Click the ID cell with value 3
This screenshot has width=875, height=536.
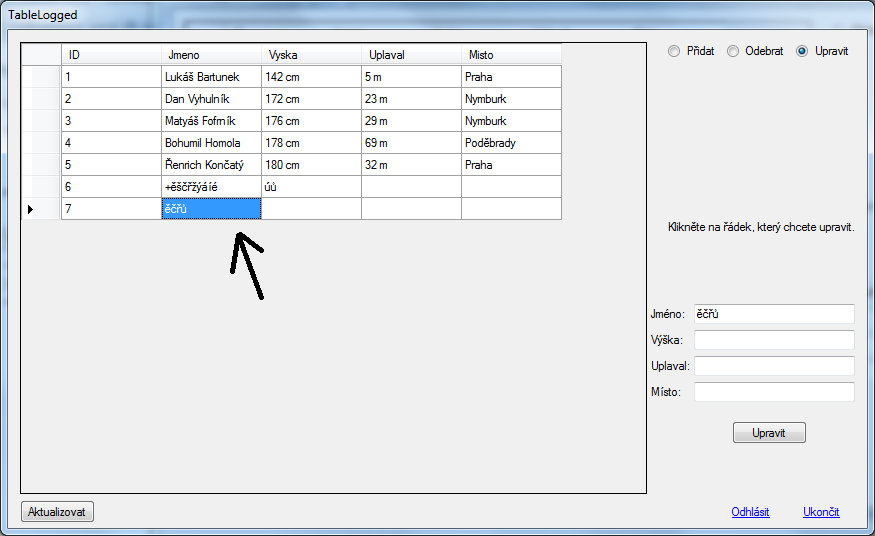(111, 121)
